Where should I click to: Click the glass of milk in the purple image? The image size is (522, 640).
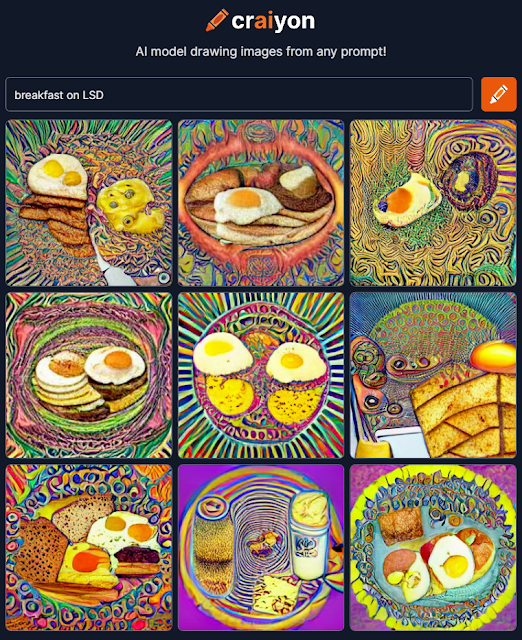(x=309, y=535)
